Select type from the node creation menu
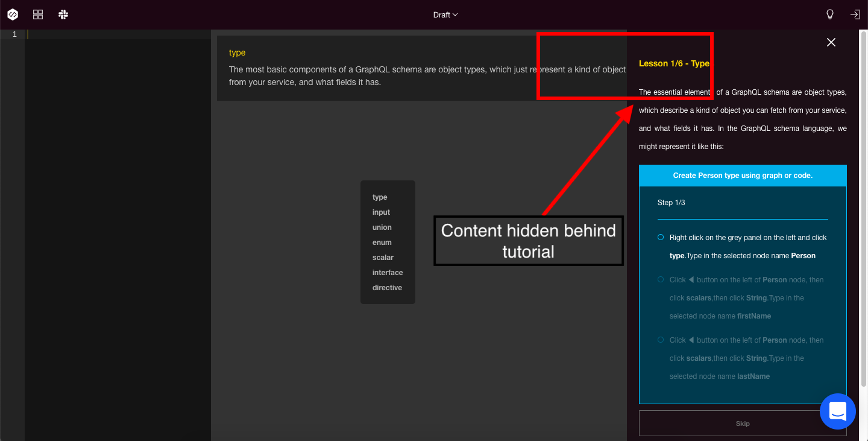 [x=380, y=197]
